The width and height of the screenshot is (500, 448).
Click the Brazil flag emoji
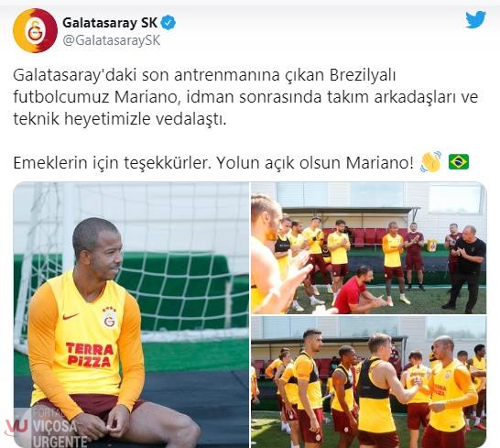click(x=459, y=162)
